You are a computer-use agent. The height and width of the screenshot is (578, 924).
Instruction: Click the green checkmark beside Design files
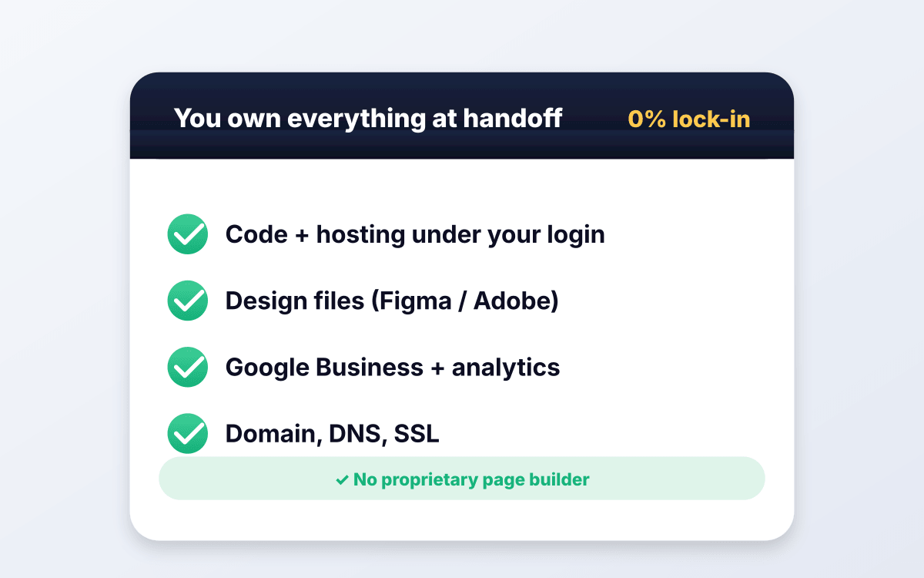187,301
